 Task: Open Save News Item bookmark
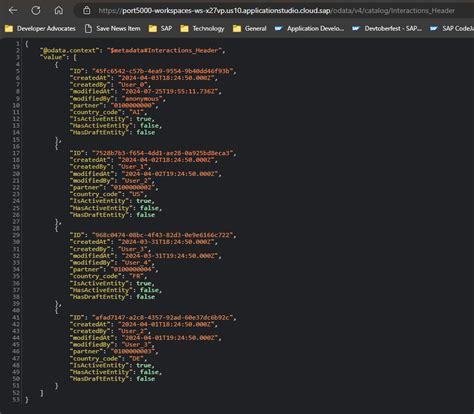pyautogui.click(x=112, y=29)
